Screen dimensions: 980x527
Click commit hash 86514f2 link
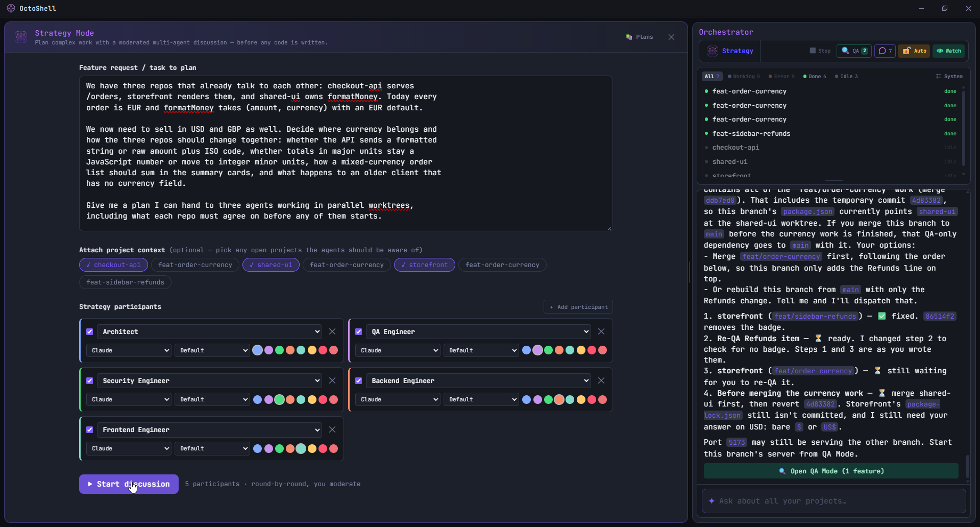point(940,316)
